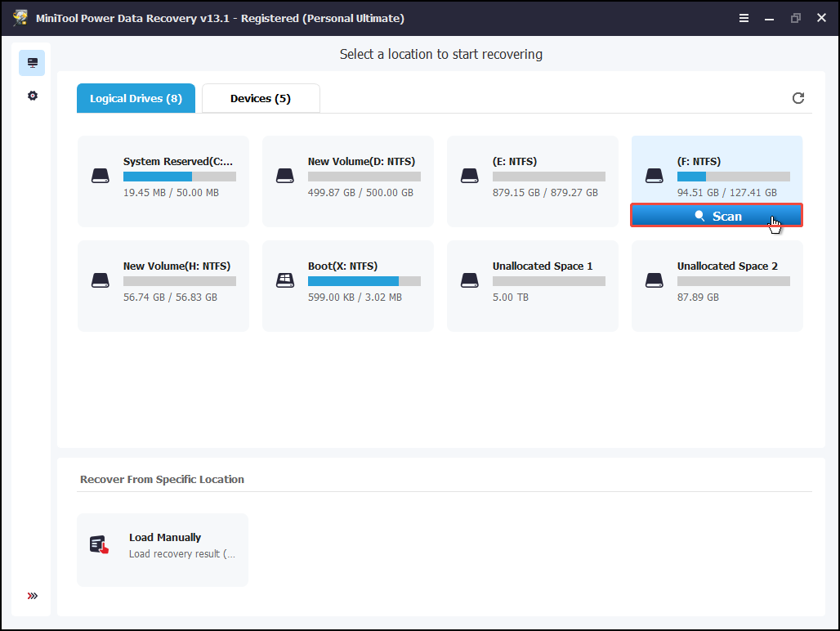Select the (E: NTFS) drive icon
Image resolution: width=840 pixels, height=631 pixels.
(470, 175)
